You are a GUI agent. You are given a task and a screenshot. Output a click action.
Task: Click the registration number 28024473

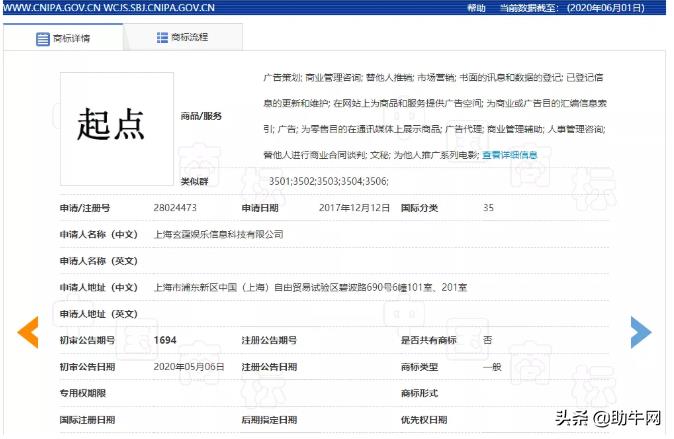click(175, 208)
